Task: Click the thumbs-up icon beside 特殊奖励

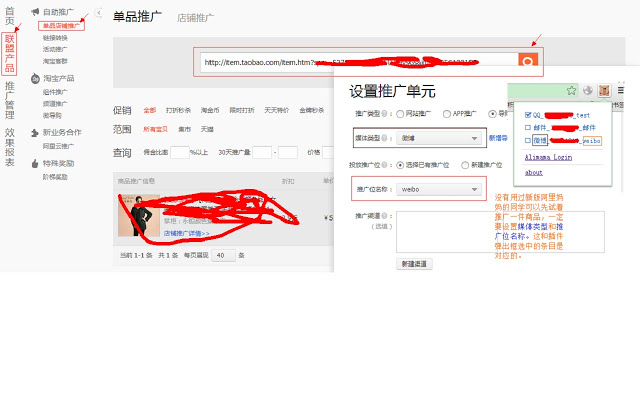Action: 35,164
